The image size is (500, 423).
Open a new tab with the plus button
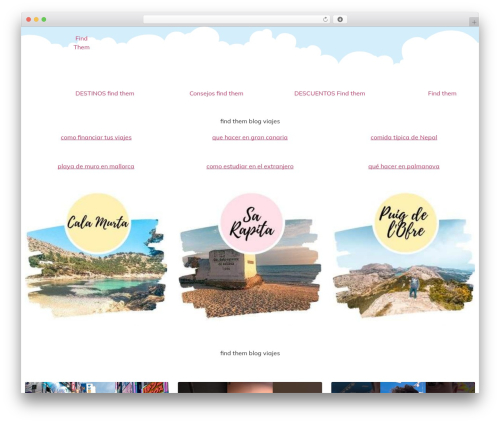click(x=474, y=22)
